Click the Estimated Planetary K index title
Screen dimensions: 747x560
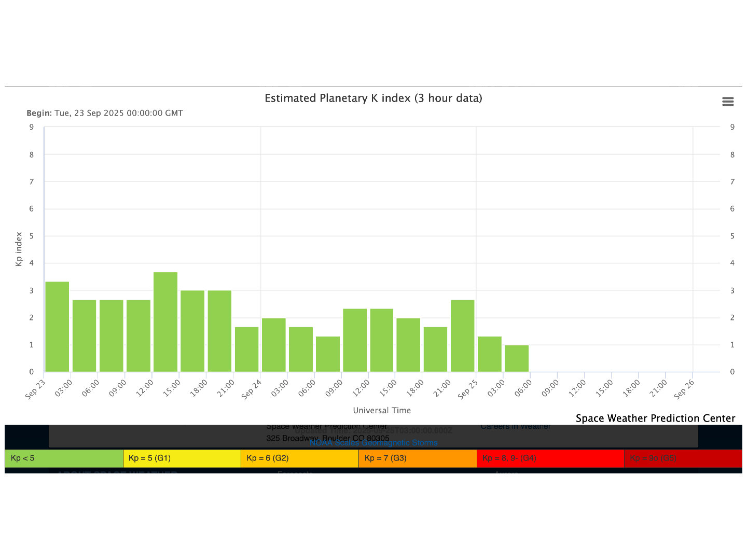(x=373, y=99)
